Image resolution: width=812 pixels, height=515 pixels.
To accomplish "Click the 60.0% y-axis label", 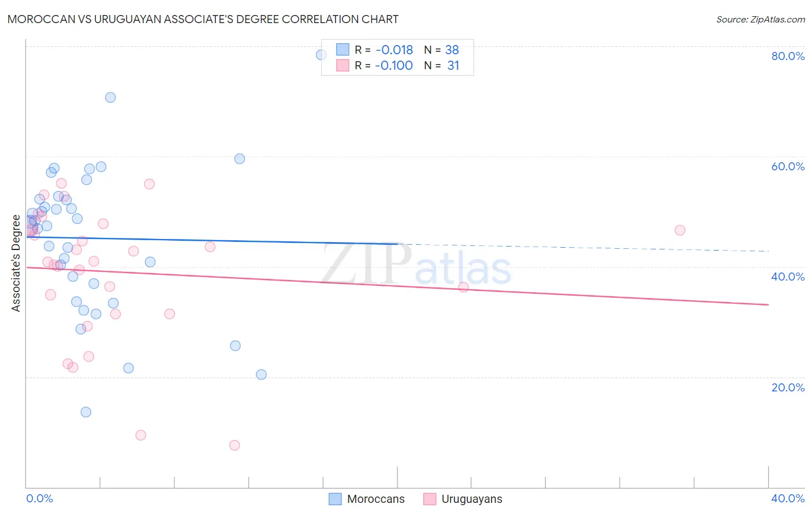I will coord(788,166).
